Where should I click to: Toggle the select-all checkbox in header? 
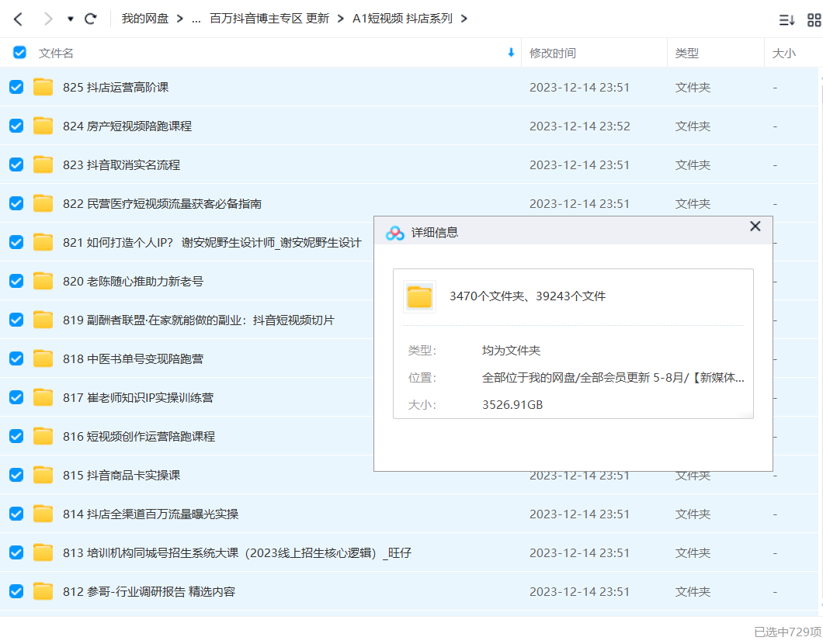(19, 53)
